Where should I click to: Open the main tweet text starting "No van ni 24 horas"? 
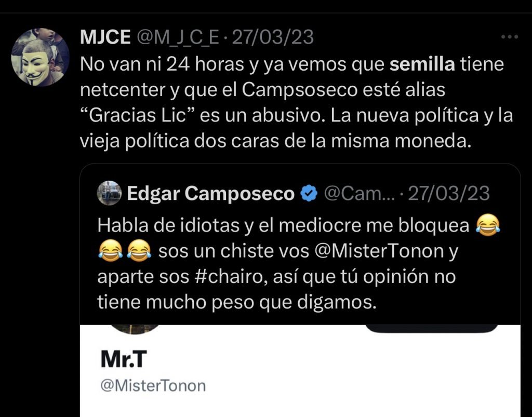tap(291, 104)
